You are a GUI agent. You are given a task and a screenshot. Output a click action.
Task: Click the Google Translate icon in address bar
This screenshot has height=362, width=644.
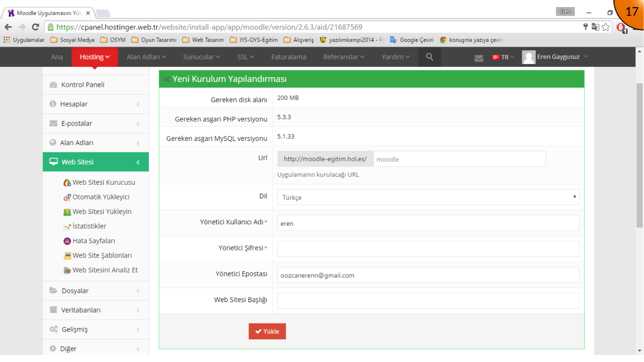pos(595,27)
